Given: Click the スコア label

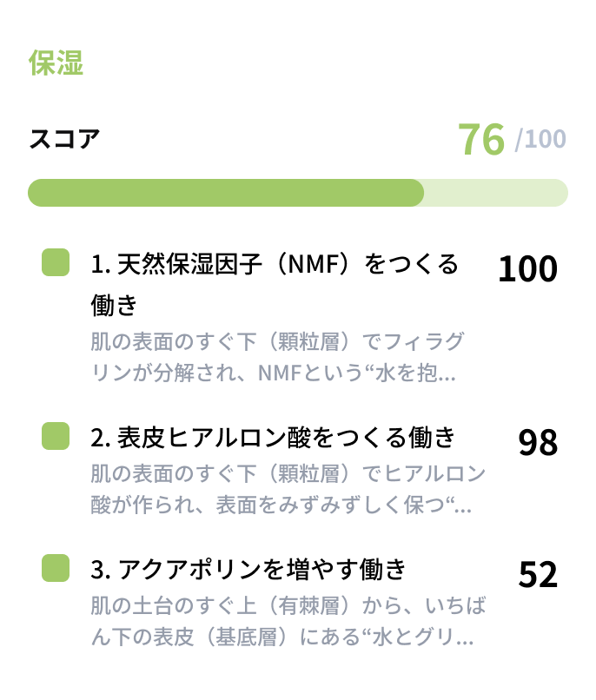Looking at the screenshot, I should [64, 139].
